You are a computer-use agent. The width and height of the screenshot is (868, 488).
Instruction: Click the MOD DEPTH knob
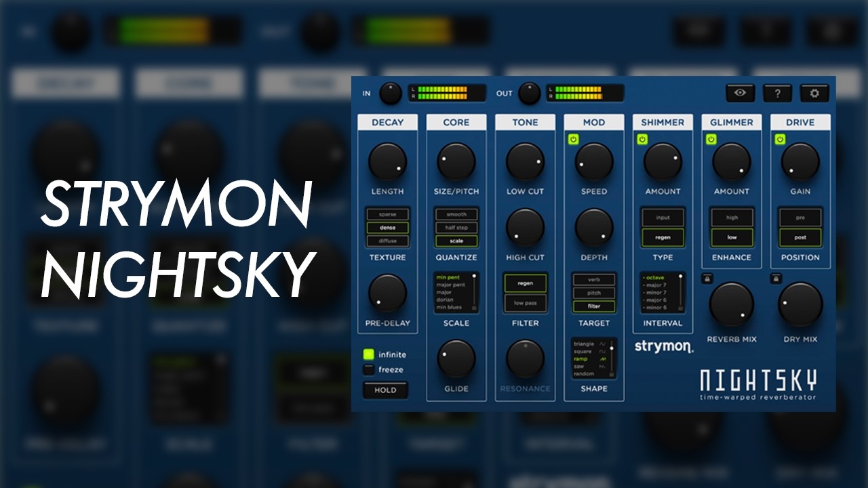(x=594, y=228)
